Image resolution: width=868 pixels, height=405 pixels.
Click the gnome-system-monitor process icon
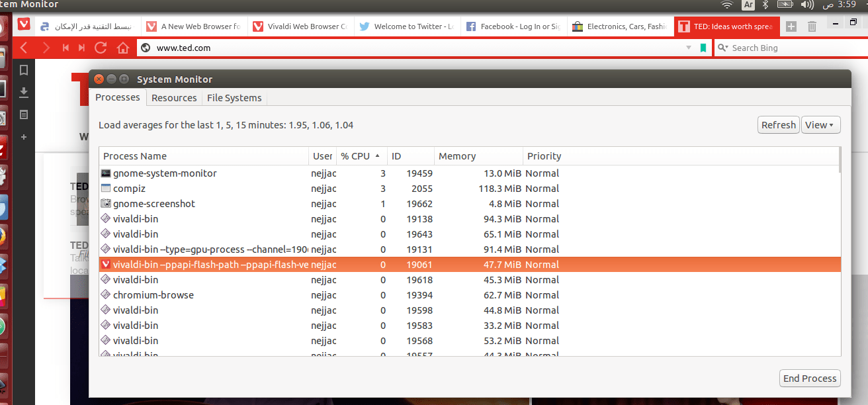click(106, 173)
